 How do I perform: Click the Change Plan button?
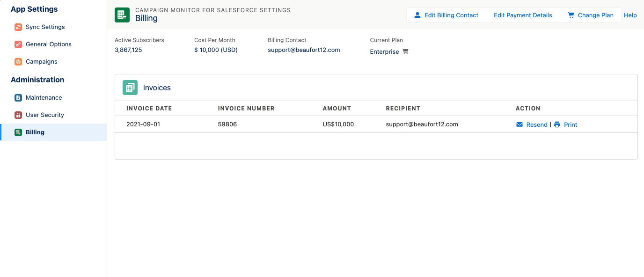[591, 15]
